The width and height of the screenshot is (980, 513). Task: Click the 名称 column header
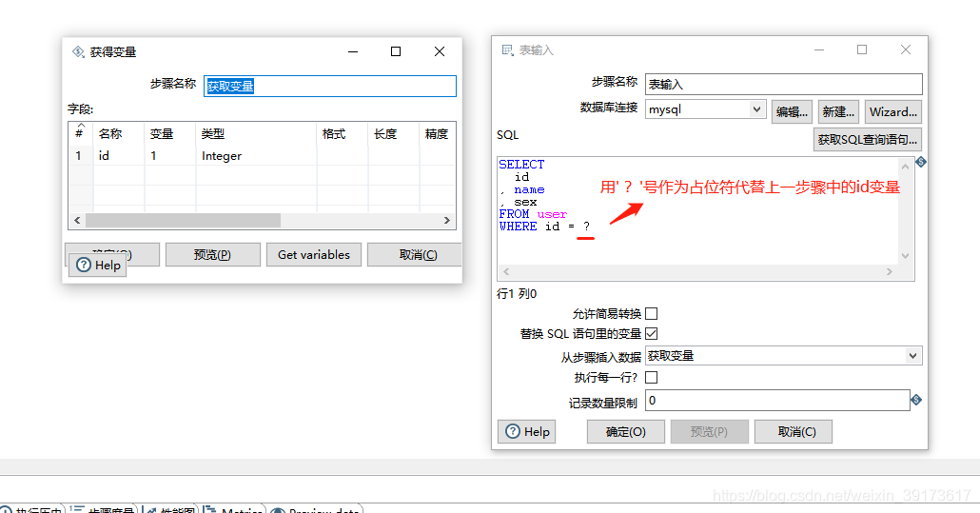[119, 133]
